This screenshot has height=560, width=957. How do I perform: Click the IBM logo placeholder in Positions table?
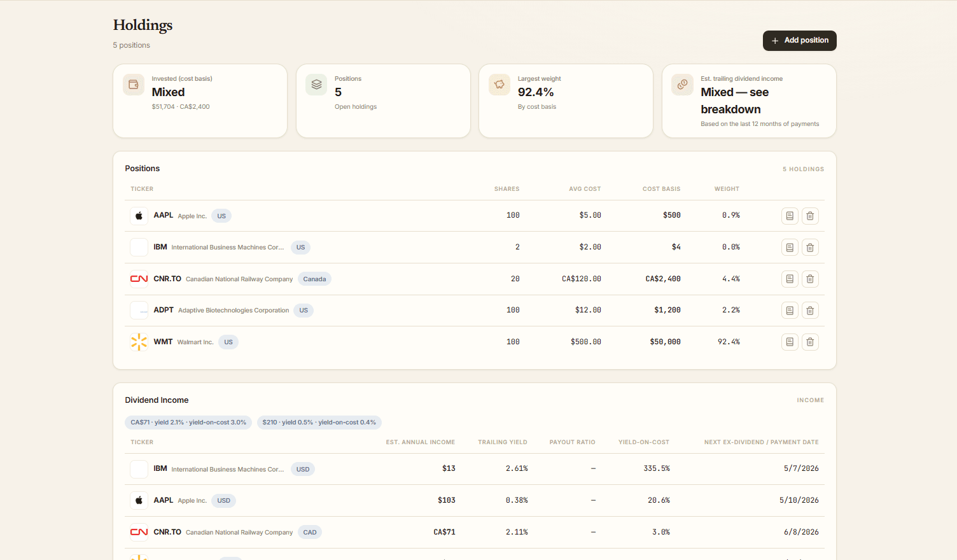point(139,247)
